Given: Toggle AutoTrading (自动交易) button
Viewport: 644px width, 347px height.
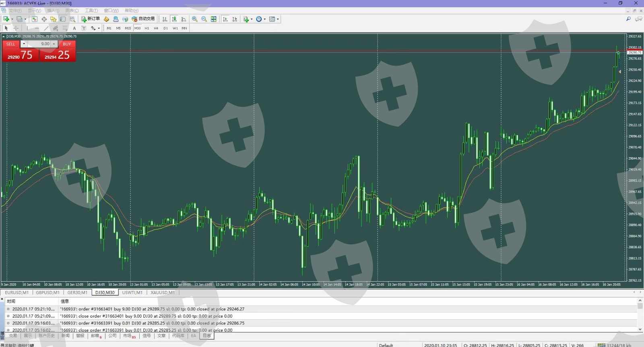Looking at the screenshot, I should click(143, 19).
